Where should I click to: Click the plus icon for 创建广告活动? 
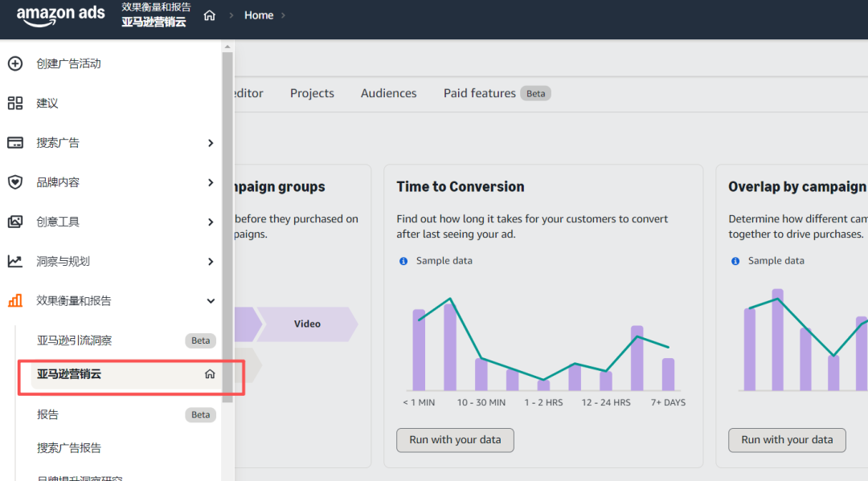pos(15,63)
